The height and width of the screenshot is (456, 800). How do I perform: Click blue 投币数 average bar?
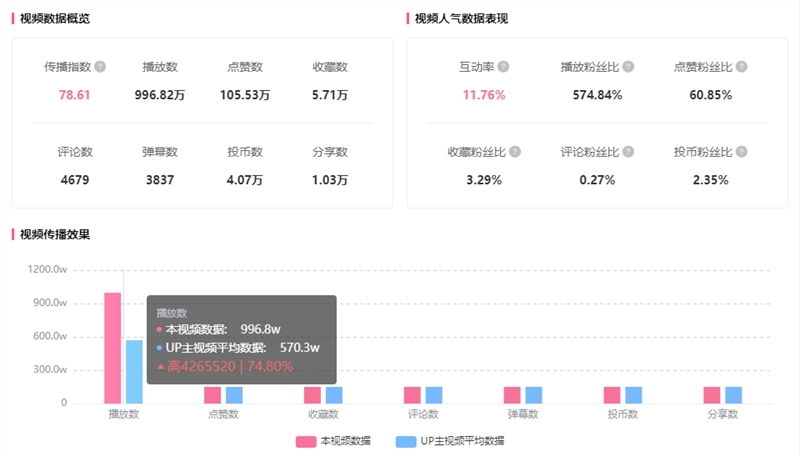click(634, 395)
